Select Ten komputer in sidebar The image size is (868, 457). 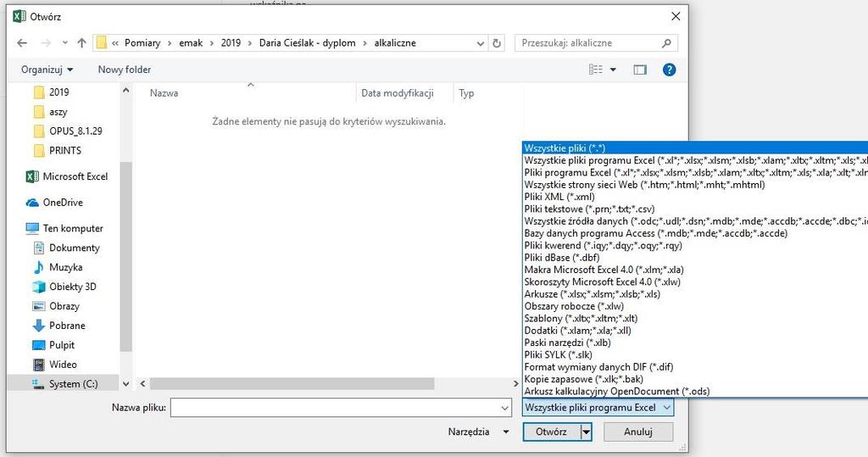(x=64, y=228)
